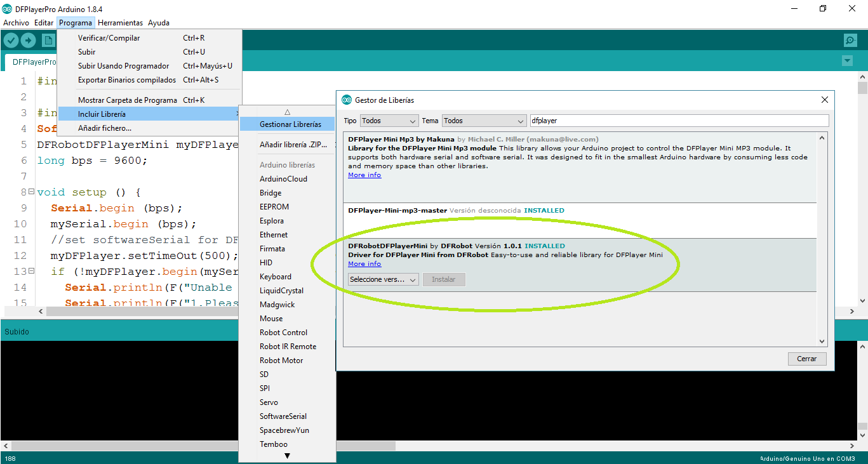Open the Archivo menu

(16, 23)
